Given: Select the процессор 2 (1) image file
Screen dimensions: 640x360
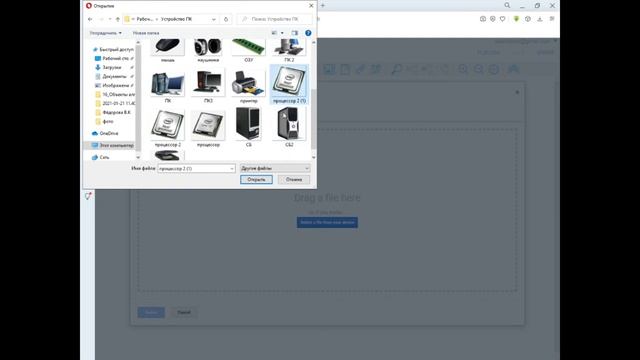Looking at the screenshot, I should coord(289,85).
